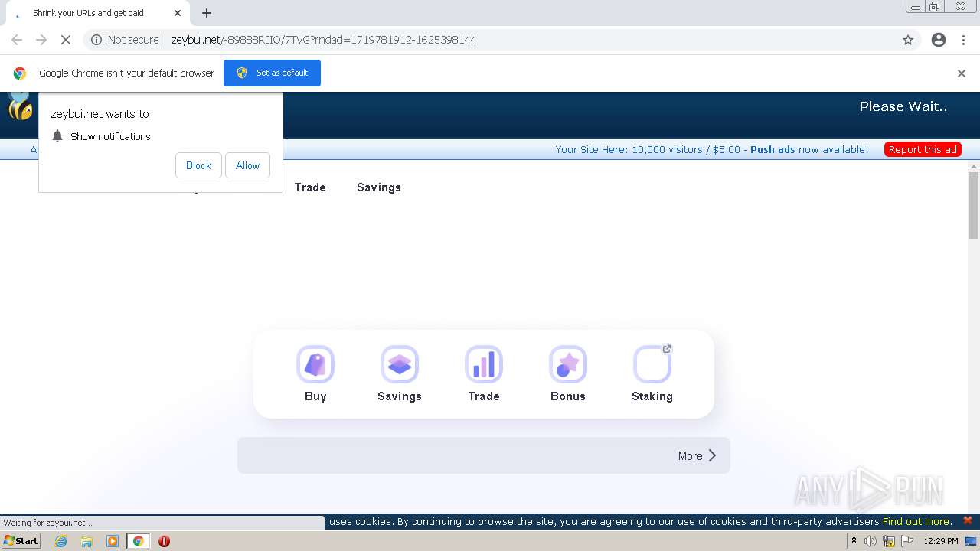Click the red Opera-style taskbar icon
Viewport: 980px width, 551px height.
164,541
